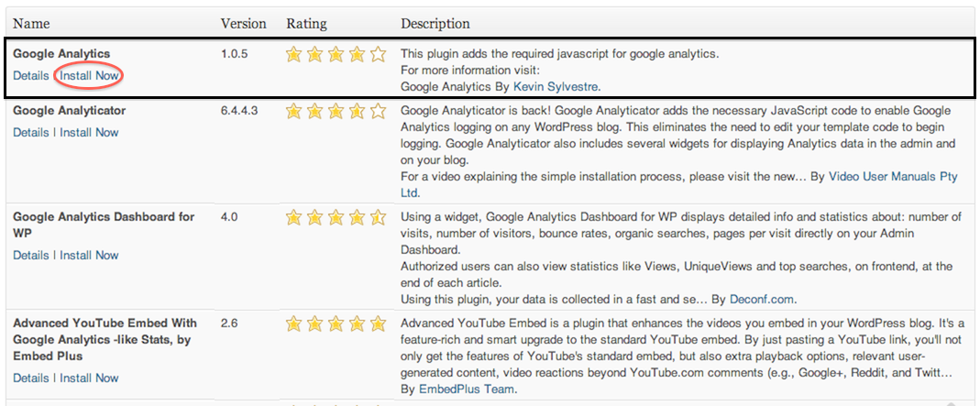Click fifth empty star of Google Analytics rating
This screenshot has width=980, height=406.
pos(378,55)
